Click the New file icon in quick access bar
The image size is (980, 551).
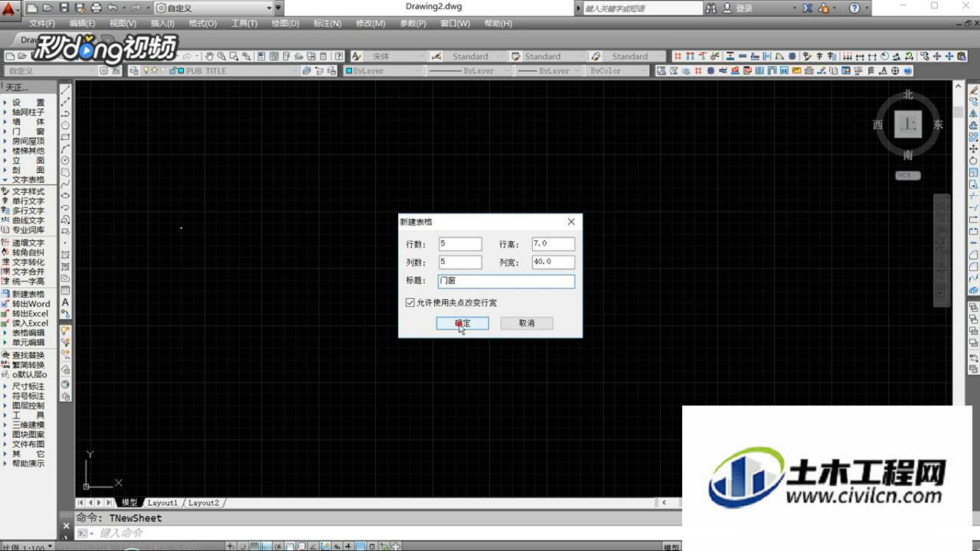(x=31, y=8)
